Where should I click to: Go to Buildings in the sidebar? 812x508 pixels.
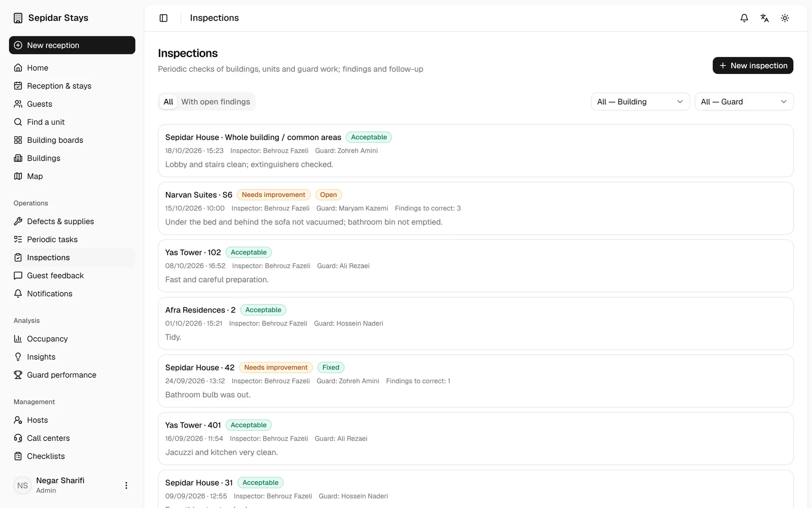(x=72, y=158)
